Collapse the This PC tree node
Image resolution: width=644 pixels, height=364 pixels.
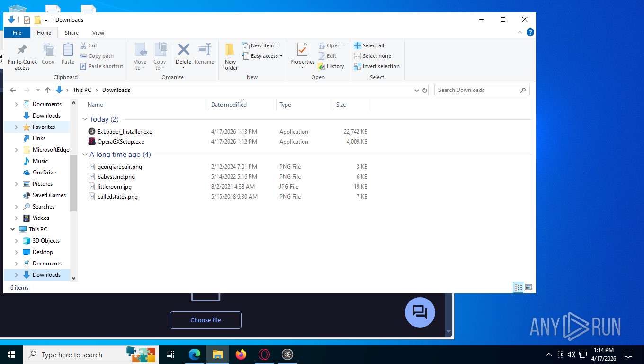click(12, 229)
